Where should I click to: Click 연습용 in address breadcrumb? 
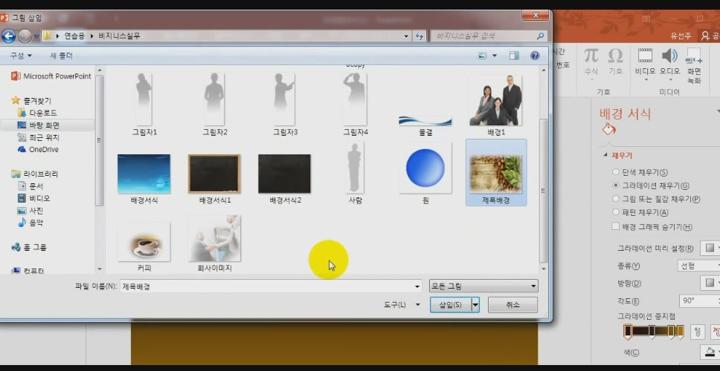[x=74, y=36]
